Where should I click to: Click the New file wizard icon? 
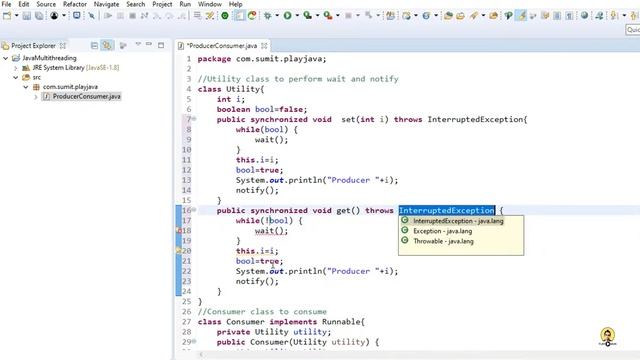[x=7, y=16]
